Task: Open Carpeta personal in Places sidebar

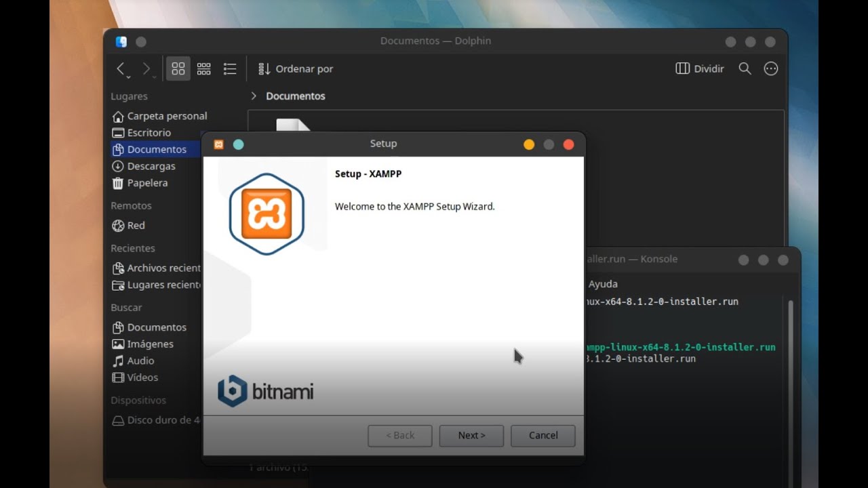Action: tap(159, 116)
